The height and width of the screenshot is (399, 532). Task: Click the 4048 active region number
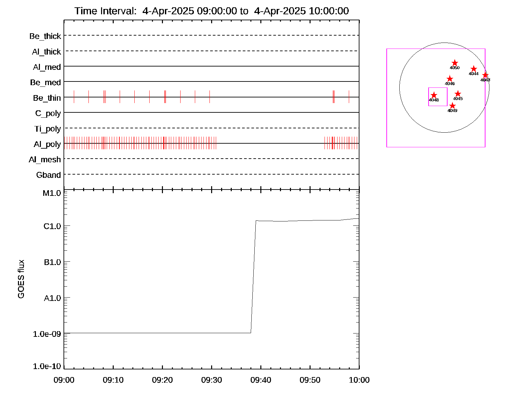pos(434,100)
